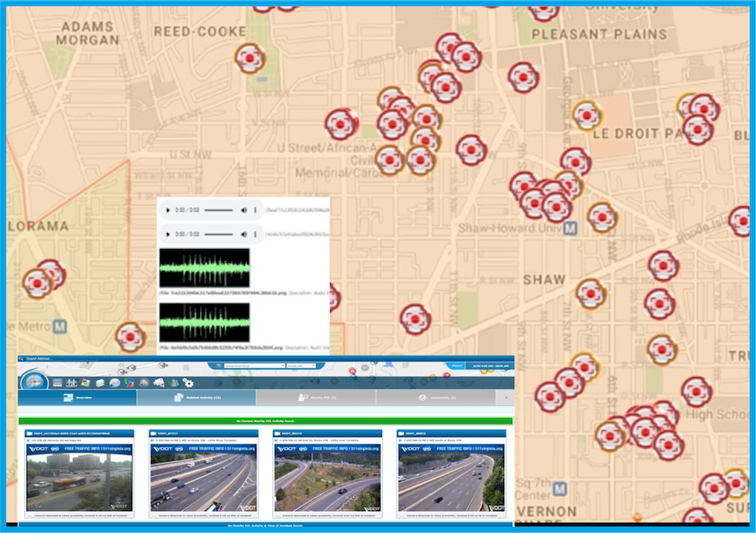Switch to the Related Activity (15) tab

pos(197,398)
